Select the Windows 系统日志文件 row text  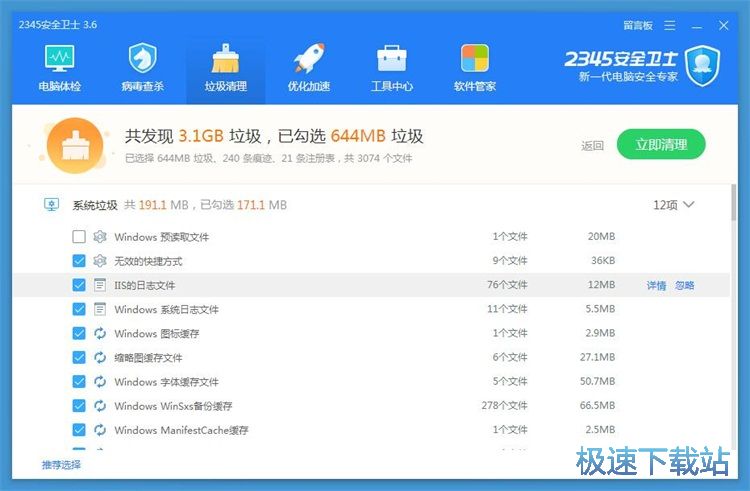166,309
